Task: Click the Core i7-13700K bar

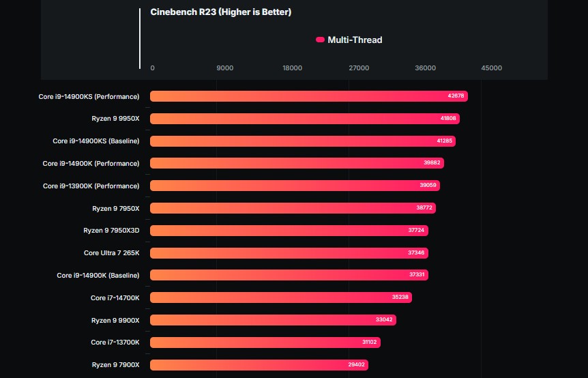Action: (265, 343)
